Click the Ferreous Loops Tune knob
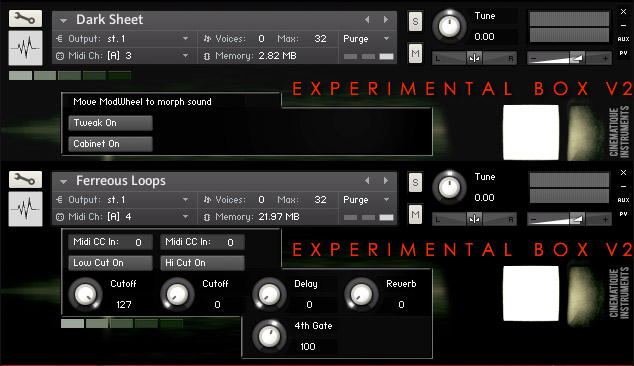This screenshot has height=366, width=634. coord(449,188)
